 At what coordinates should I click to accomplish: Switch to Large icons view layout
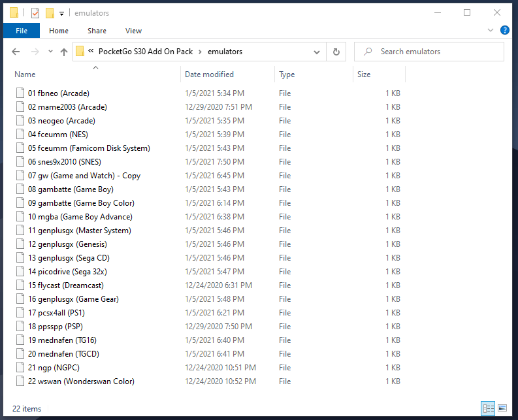[502, 408]
